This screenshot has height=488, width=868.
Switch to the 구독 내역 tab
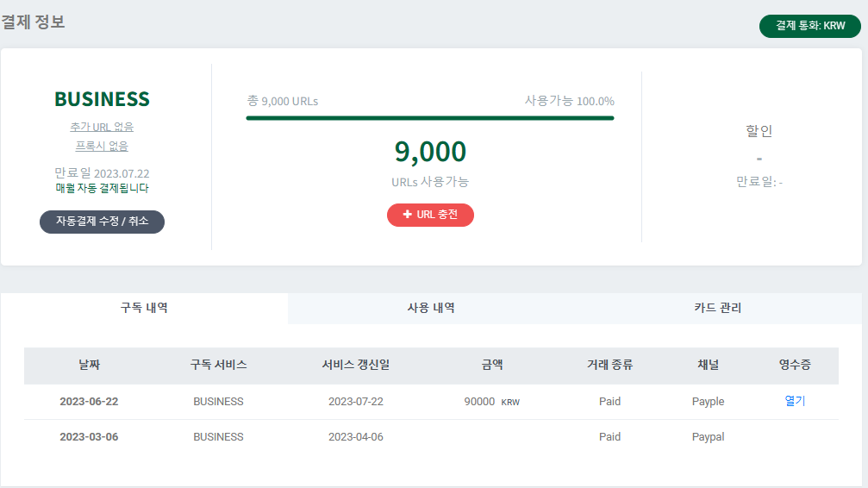tap(144, 308)
